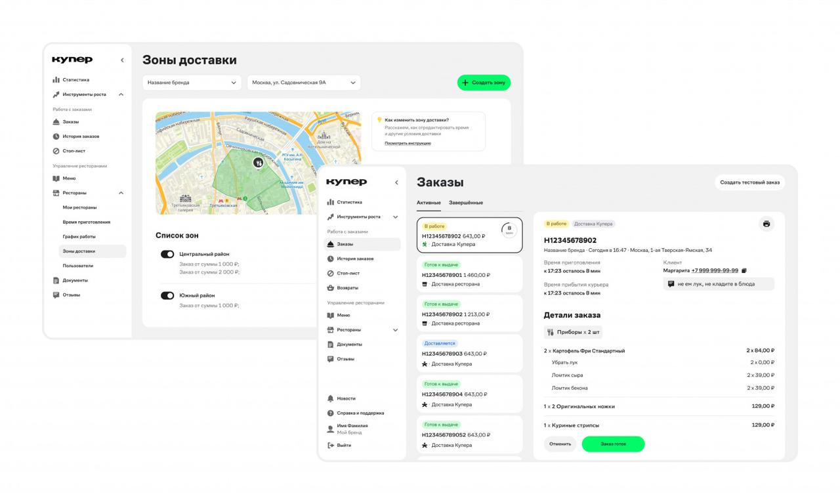Open the Название бренда dropdown
This screenshot has width=840, height=504.
pyautogui.click(x=192, y=83)
